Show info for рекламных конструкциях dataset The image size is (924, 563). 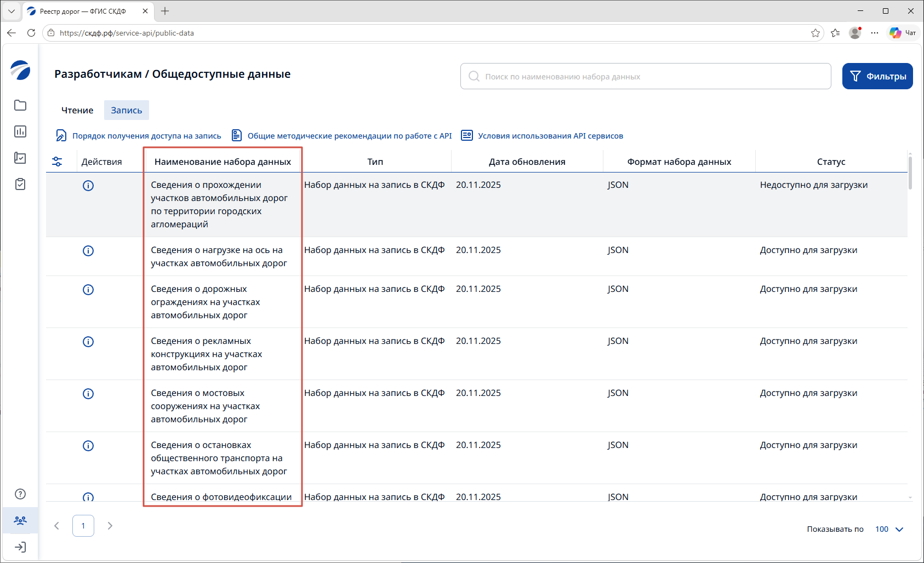pyautogui.click(x=88, y=342)
